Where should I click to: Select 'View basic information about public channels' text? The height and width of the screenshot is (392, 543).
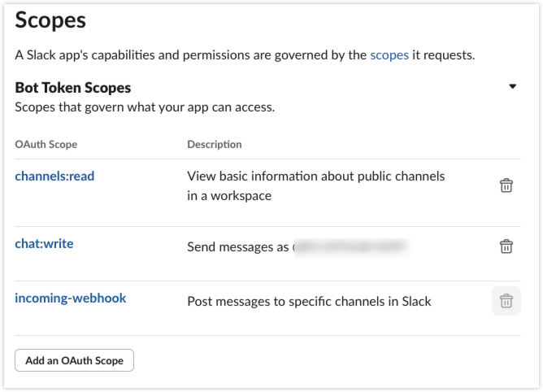(316, 176)
